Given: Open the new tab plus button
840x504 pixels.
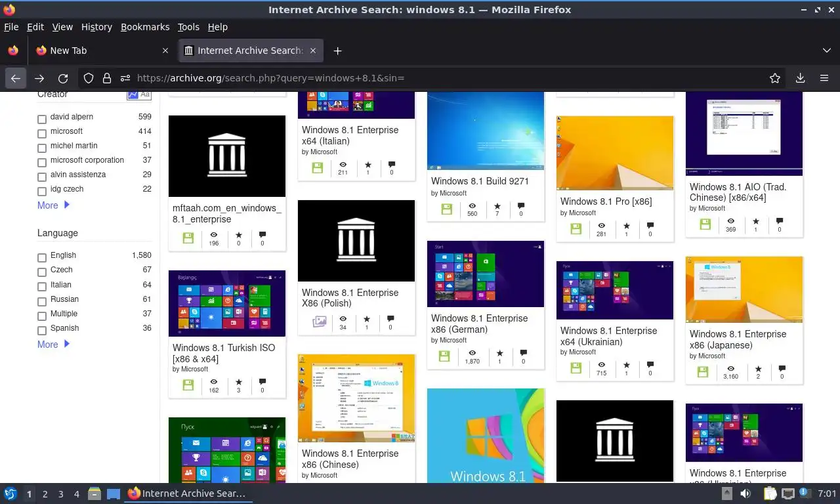Looking at the screenshot, I should 337,51.
